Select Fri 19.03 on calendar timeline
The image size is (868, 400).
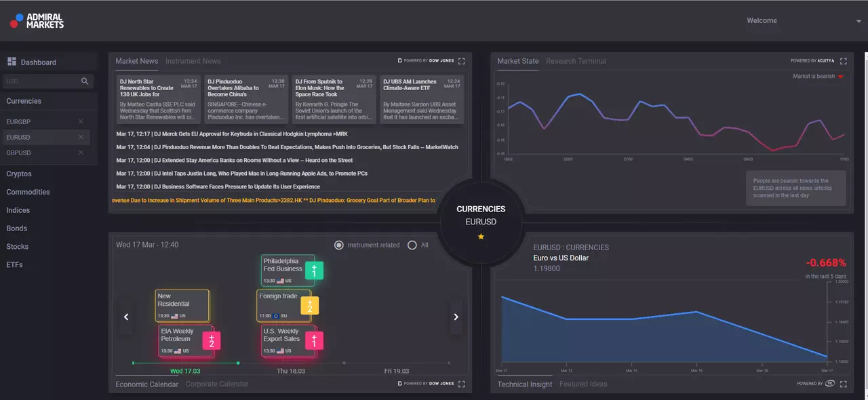tap(397, 371)
